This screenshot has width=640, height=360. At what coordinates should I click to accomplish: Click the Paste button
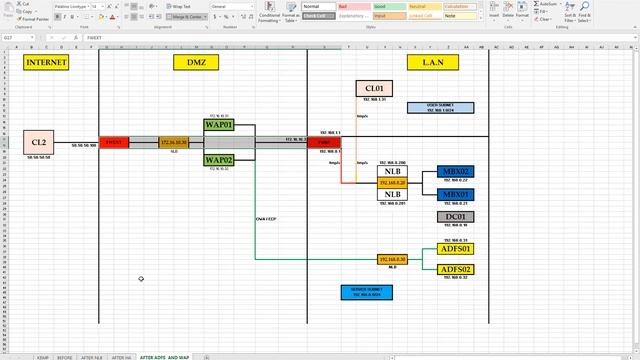click(8, 11)
